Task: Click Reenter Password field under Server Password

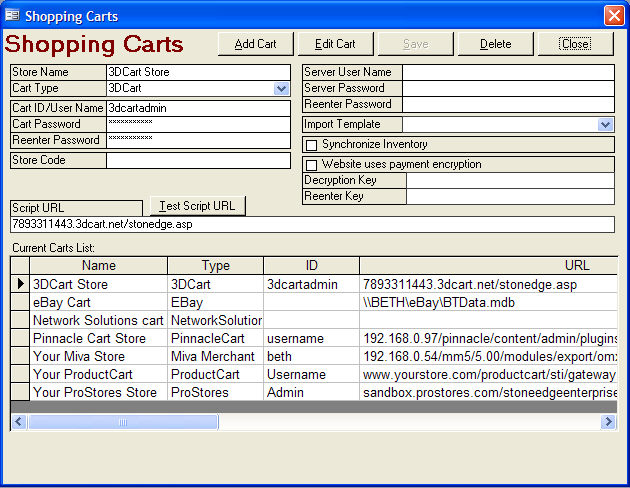Action: click(508, 104)
